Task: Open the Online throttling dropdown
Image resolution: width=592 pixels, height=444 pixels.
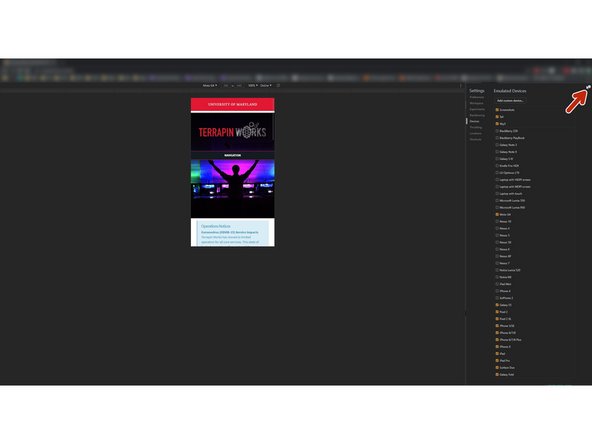Action: click(x=265, y=86)
